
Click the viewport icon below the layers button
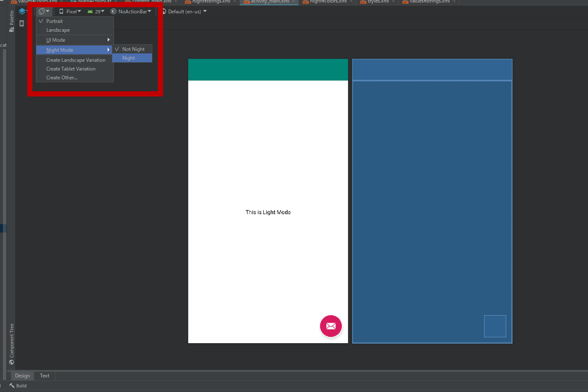tap(22, 24)
